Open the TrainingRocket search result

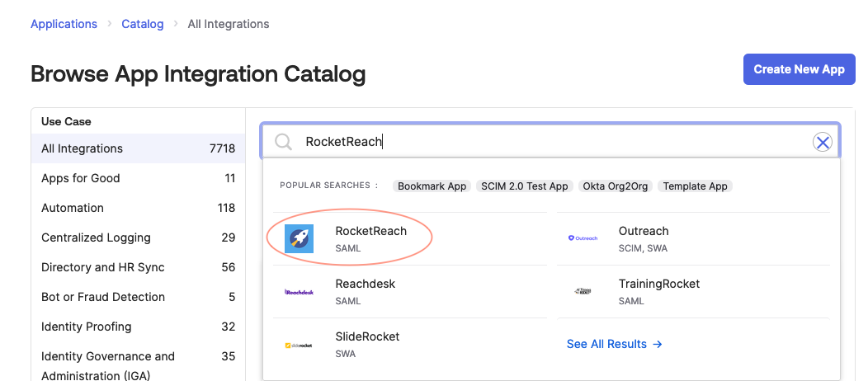click(693, 291)
